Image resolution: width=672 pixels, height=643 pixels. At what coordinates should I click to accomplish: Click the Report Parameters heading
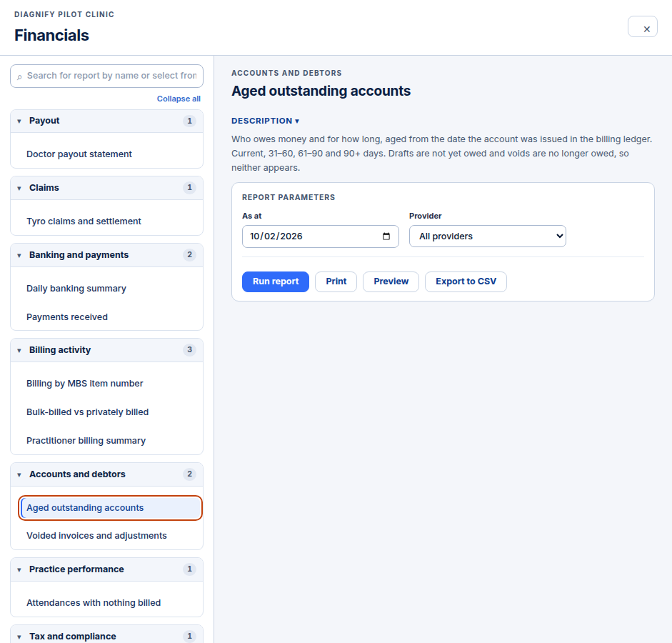click(289, 197)
